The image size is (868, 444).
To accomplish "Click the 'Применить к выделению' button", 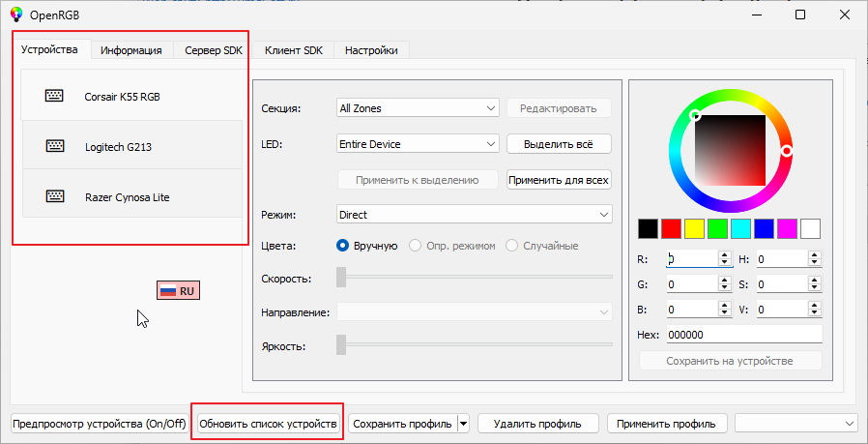I will click(x=418, y=180).
